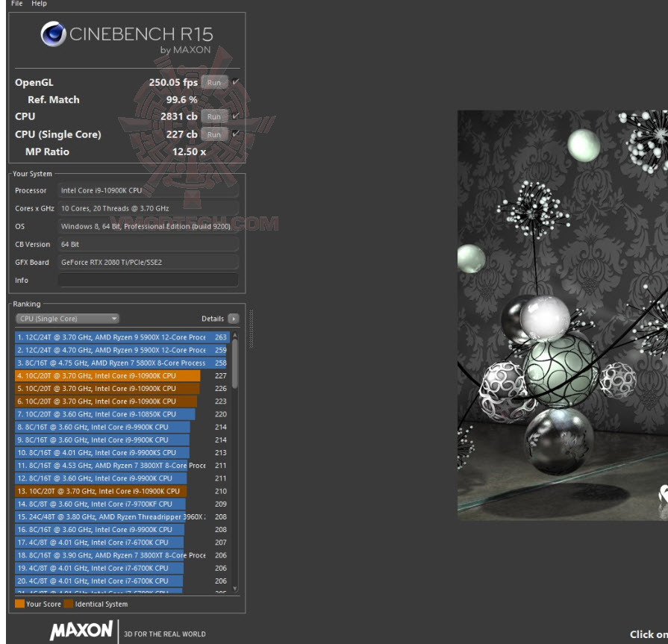Select rank 19 i7-6700K entry
Viewport: 668px width, 644px height.
click(122, 568)
